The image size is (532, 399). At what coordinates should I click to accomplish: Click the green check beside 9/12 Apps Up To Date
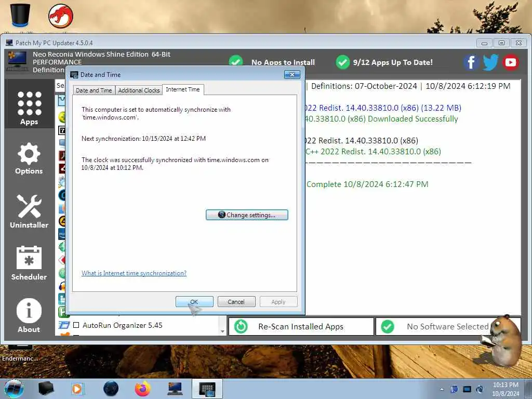[343, 62]
